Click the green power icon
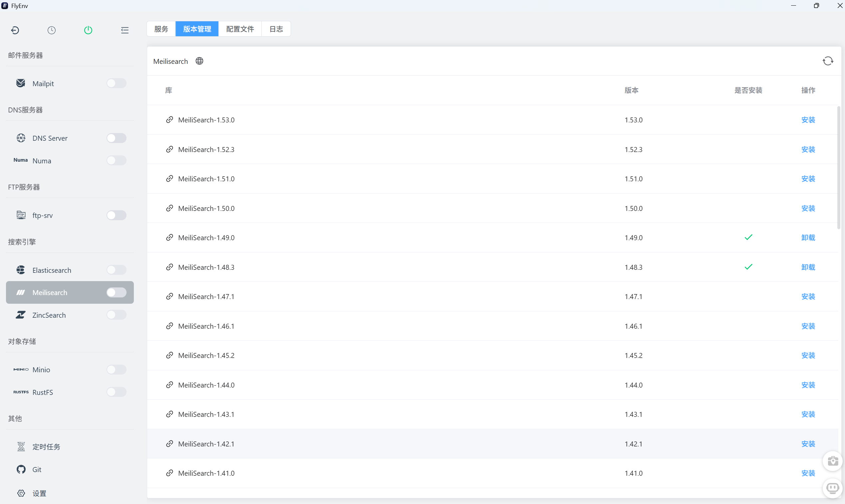The image size is (845, 504). pos(88,30)
